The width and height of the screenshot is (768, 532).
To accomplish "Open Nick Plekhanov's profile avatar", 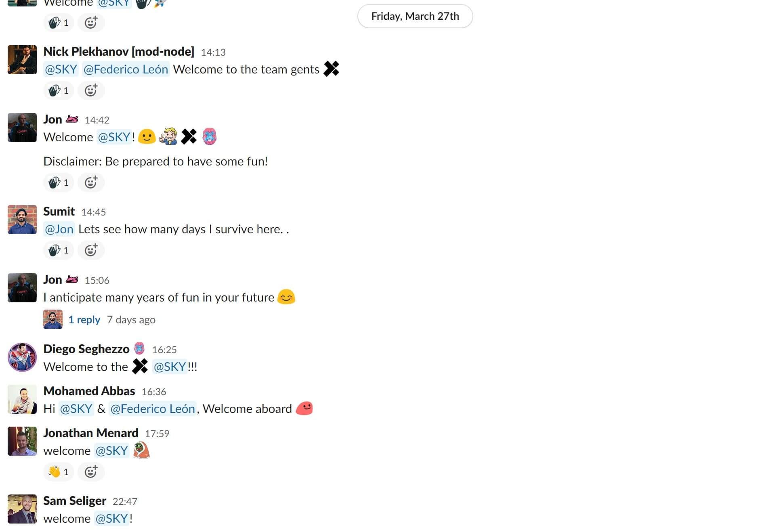I will pos(22,60).
